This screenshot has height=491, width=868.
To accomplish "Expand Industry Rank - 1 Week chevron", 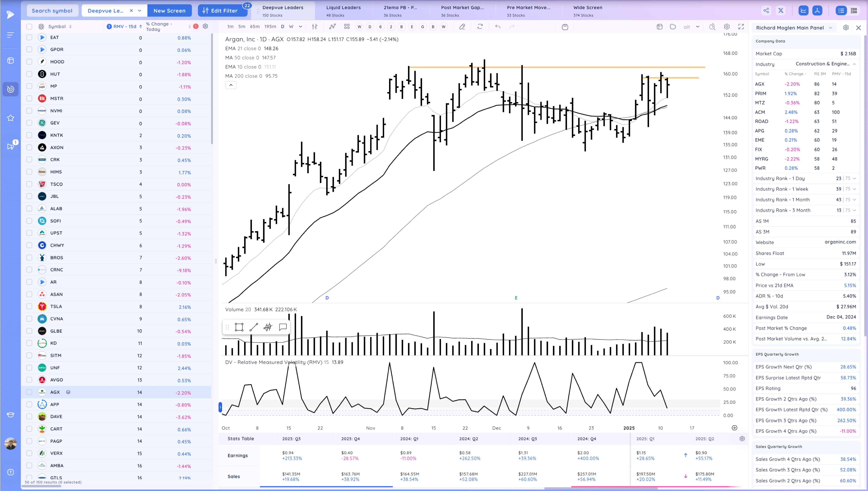I will (855, 189).
